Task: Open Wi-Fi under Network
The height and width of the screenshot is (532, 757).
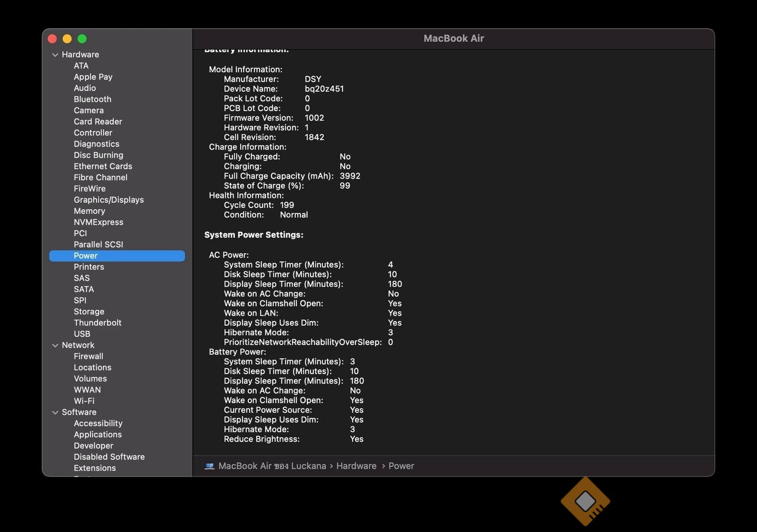Action: 84,401
